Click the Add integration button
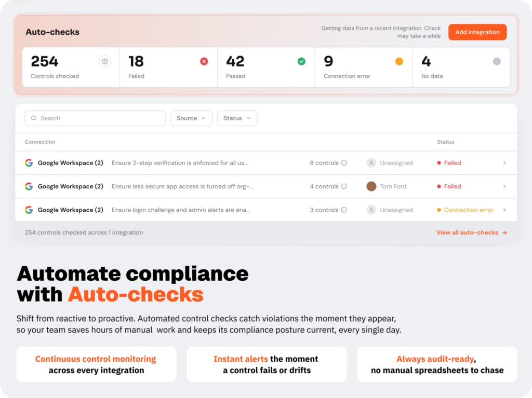532x398 pixels. (x=477, y=32)
